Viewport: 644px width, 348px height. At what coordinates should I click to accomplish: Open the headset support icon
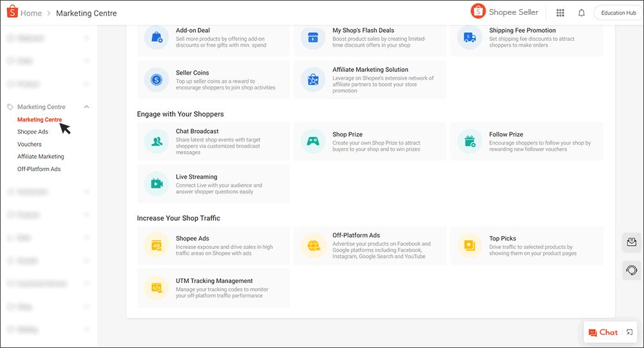pos(632,270)
